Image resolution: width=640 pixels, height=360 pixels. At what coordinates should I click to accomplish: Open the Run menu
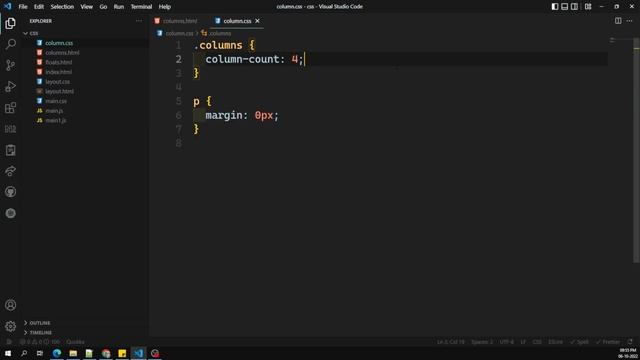(x=119, y=7)
